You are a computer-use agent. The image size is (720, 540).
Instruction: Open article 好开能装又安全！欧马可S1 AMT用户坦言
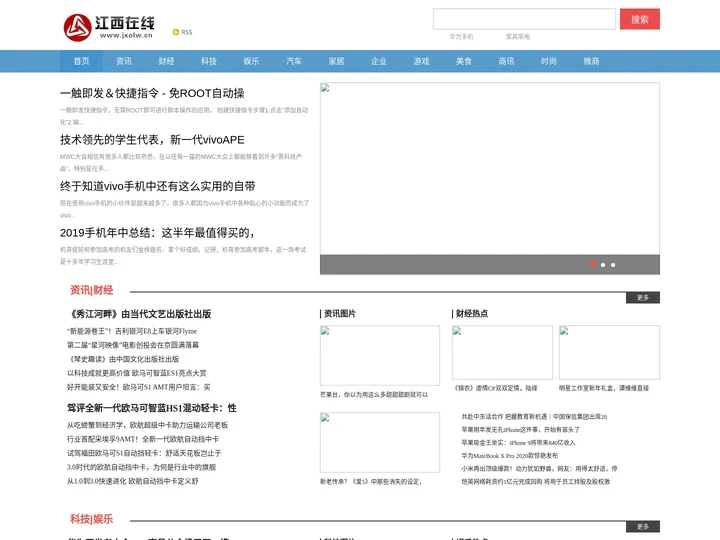click(x=139, y=387)
